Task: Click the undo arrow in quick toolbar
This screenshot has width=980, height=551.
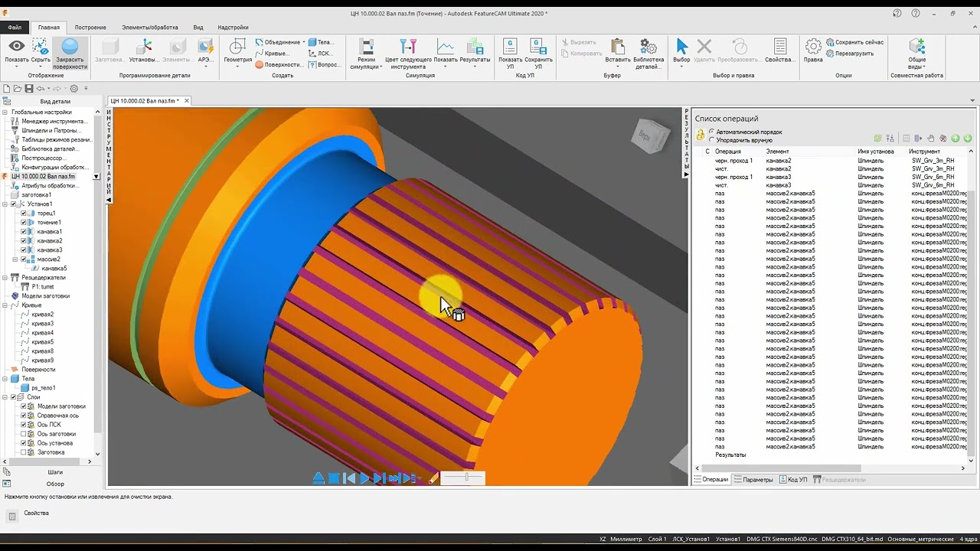Action: tap(41, 89)
